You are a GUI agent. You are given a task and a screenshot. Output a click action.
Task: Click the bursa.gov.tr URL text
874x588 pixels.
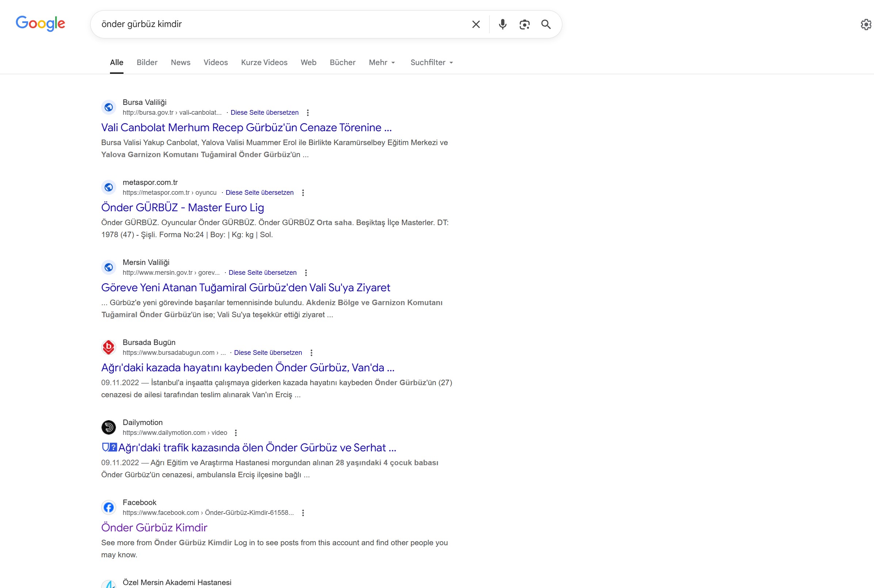click(172, 113)
